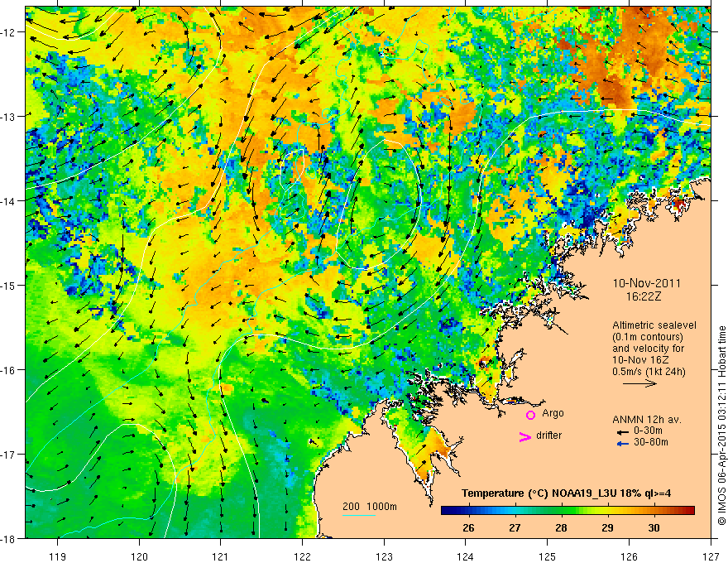Image resolution: width=728 pixels, height=563 pixels.
Task: Click the green colorbar region above 28
Action: (x=561, y=511)
